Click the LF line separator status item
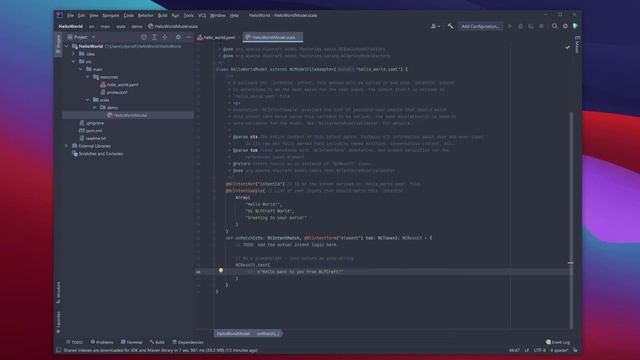 point(527,350)
